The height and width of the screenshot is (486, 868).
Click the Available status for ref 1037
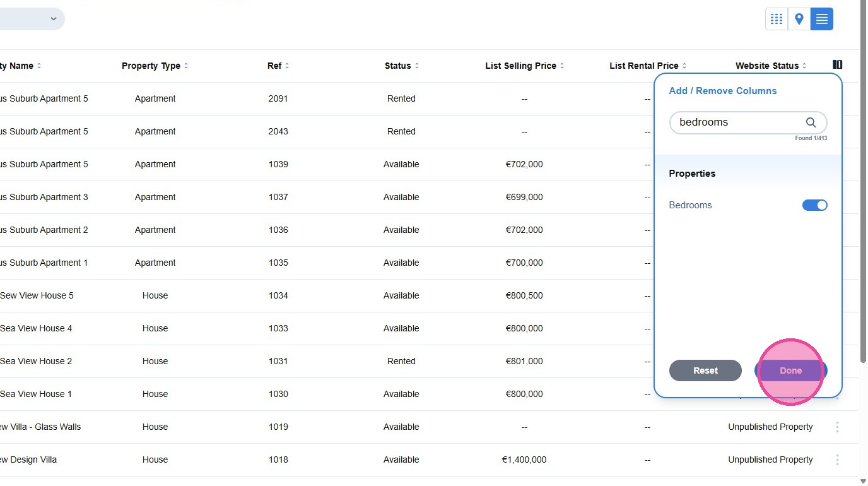click(401, 197)
